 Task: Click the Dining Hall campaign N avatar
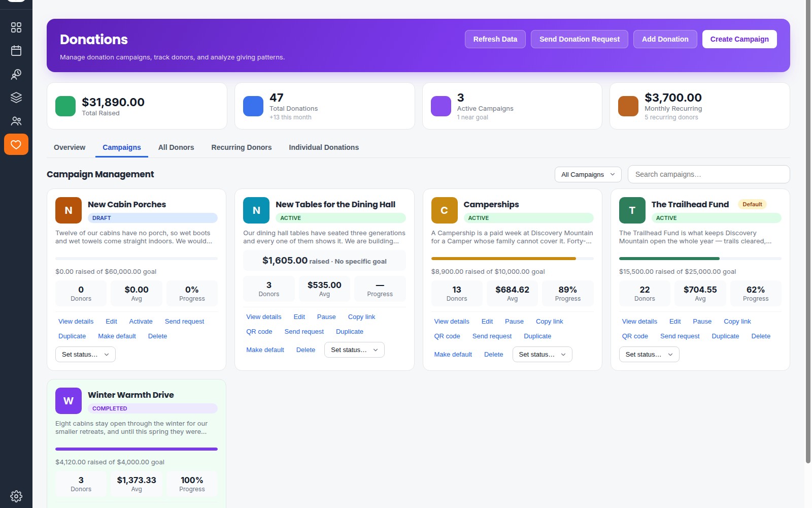(x=256, y=210)
